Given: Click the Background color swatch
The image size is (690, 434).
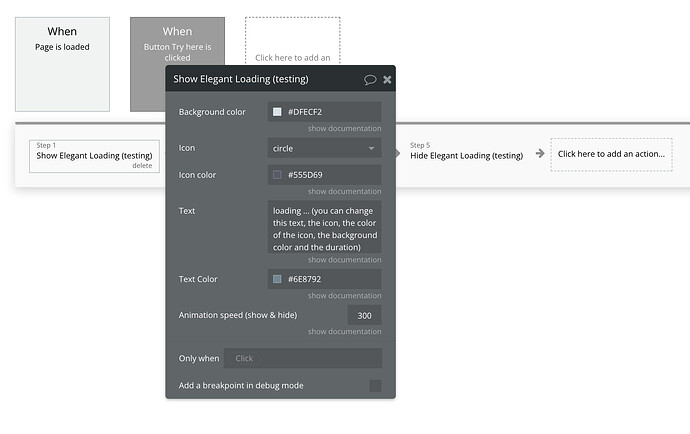Looking at the screenshot, I should pyautogui.click(x=277, y=112).
